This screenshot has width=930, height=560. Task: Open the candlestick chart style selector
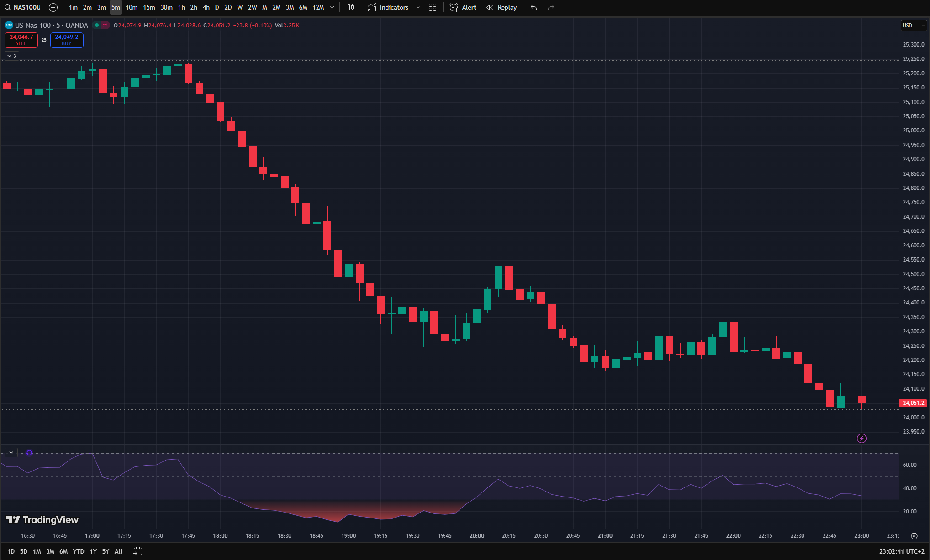point(350,7)
